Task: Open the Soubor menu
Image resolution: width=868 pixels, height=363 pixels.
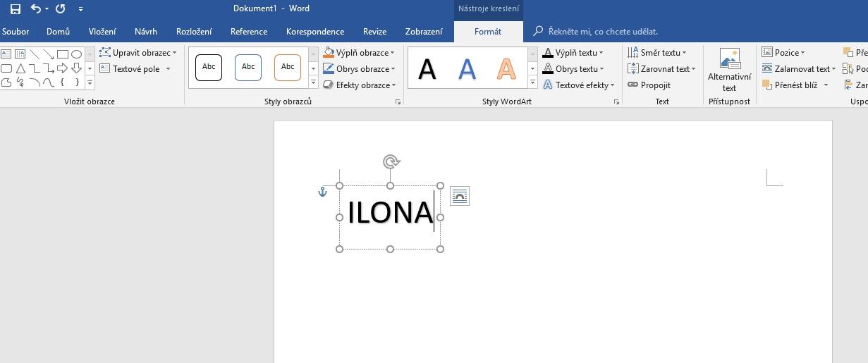Action: 16,32
